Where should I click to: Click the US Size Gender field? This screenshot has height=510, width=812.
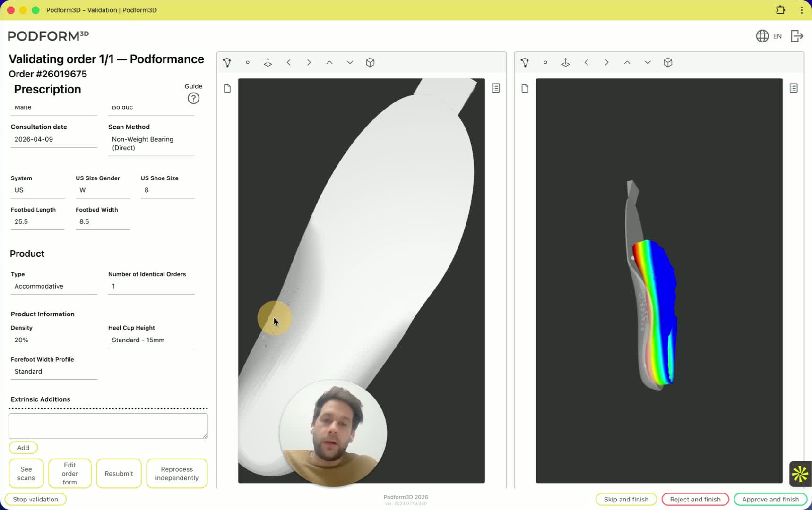tap(103, 190)
